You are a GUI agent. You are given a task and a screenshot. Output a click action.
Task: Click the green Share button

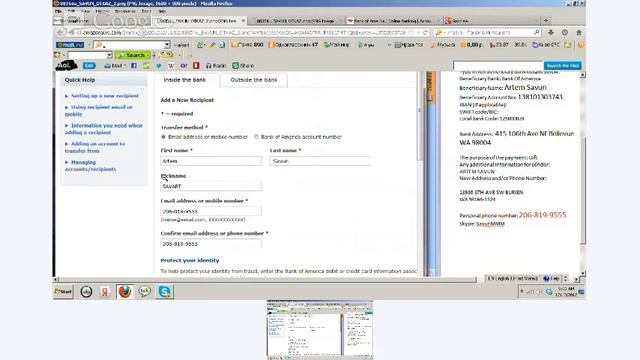243,66
